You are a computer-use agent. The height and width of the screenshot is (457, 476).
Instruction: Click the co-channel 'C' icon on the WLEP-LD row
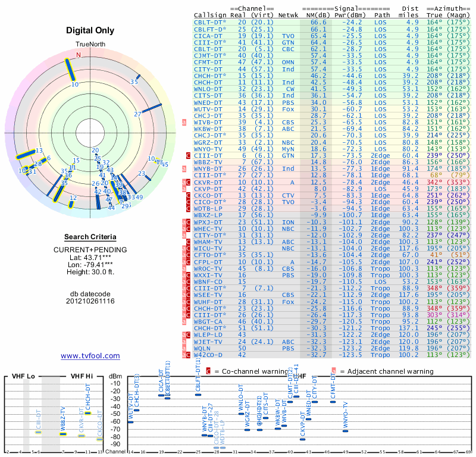point(188,335)
